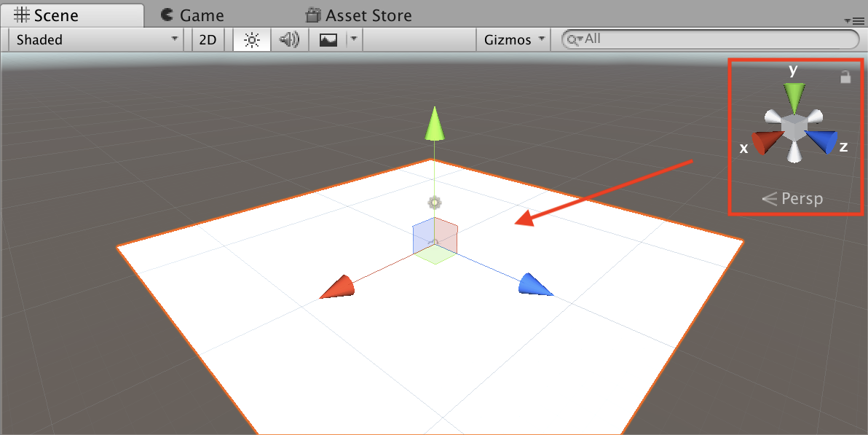Viewport: 868px width, 435px height.
Task: Switch to the Game tab
Action: click(x=192, y=15)
